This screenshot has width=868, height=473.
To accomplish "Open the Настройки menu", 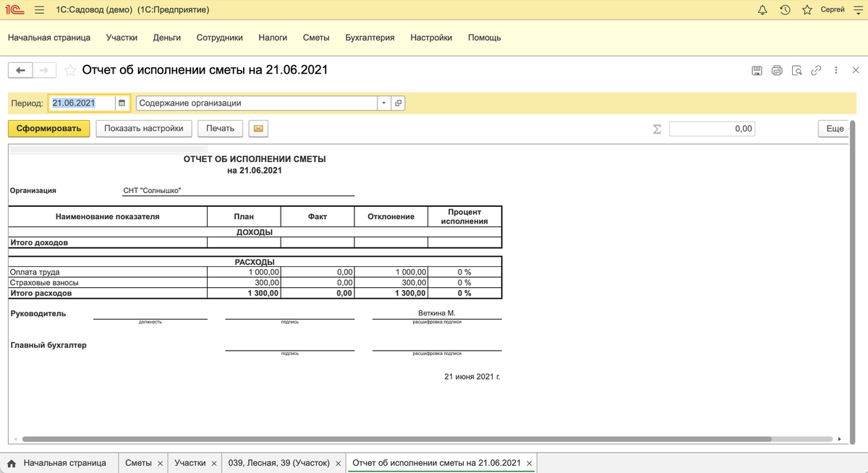I will (431, 38).
